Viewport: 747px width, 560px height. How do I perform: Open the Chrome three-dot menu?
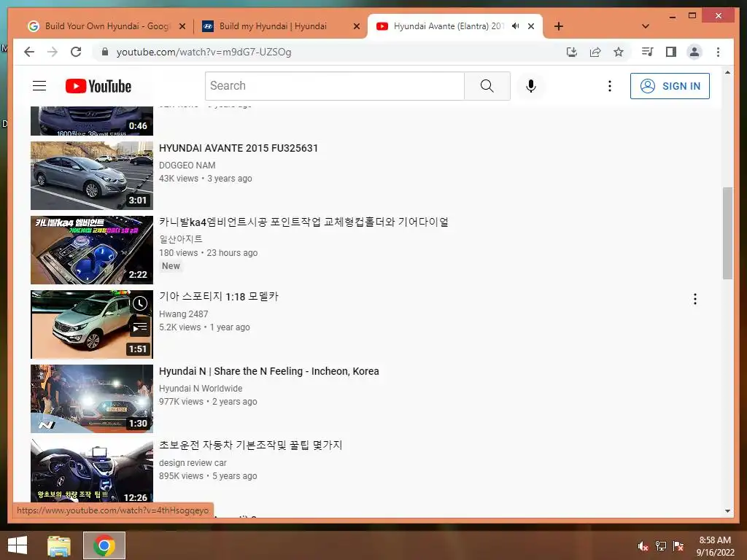[718, 52]
